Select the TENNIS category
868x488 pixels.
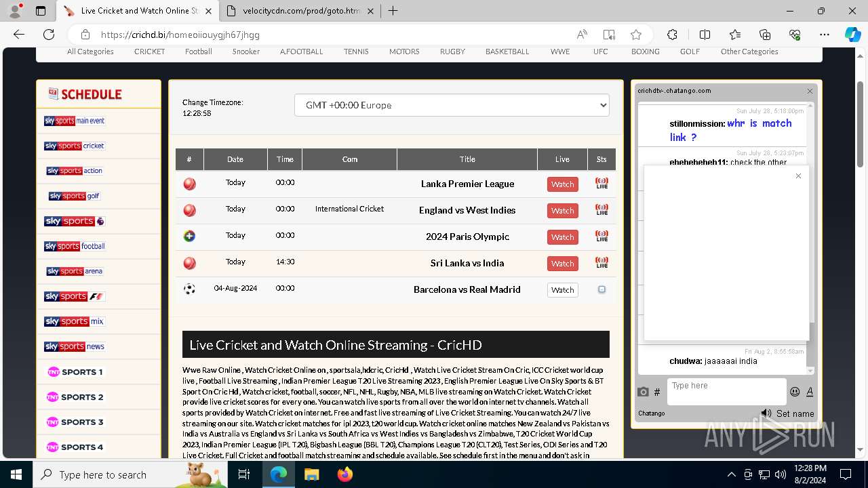click(x=356, y=52)
